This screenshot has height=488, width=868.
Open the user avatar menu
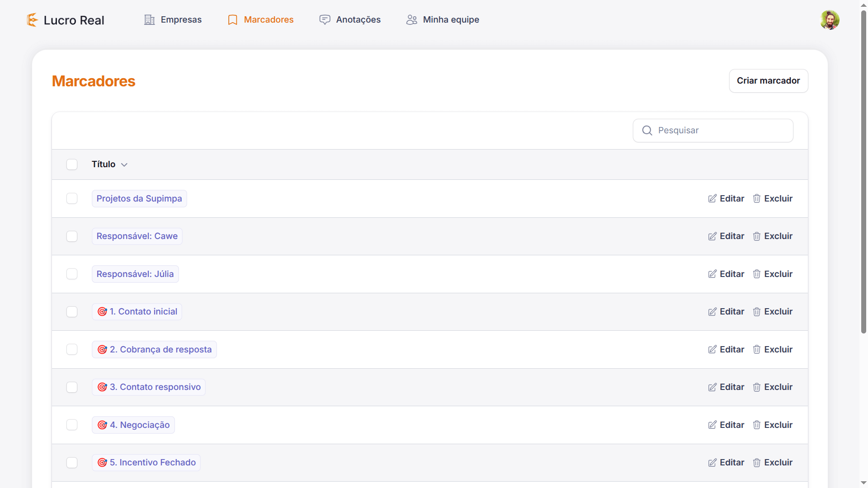coord(830,20)
